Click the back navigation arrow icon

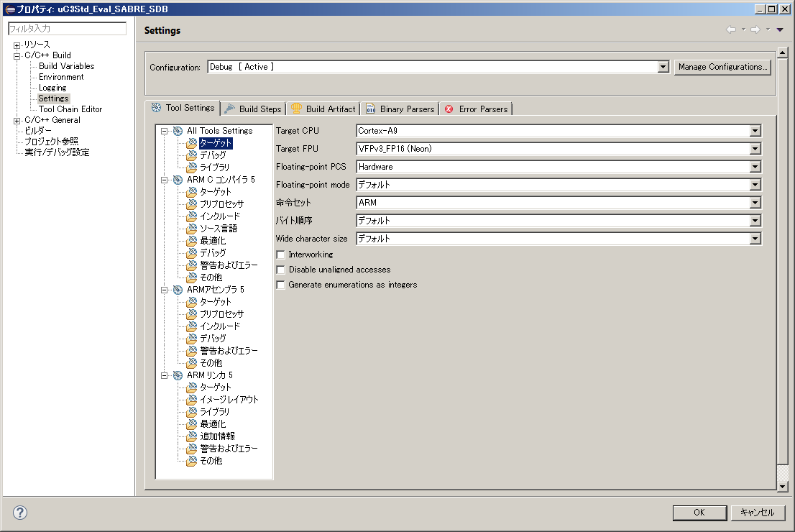[x=731, y=29]
